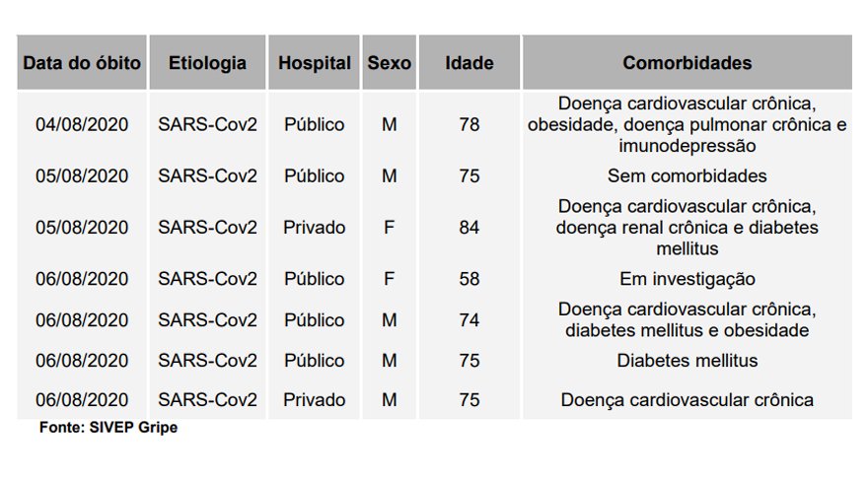
Task: Select "Público" in the 74-year-old patient's row
Action: [x=315, y=320]
